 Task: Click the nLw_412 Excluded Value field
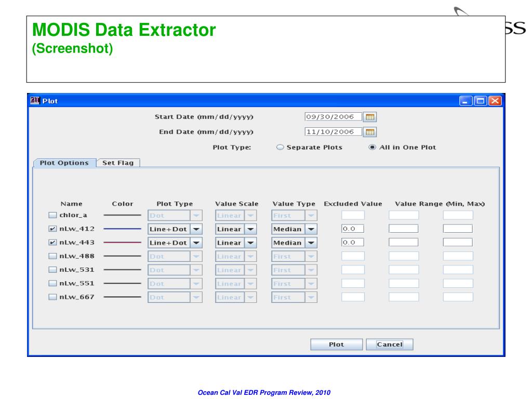[x=353, y=229]
